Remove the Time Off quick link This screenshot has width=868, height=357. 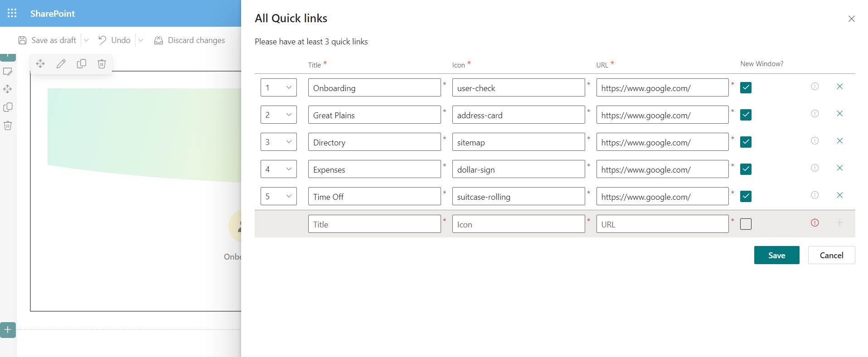point(840,195)
